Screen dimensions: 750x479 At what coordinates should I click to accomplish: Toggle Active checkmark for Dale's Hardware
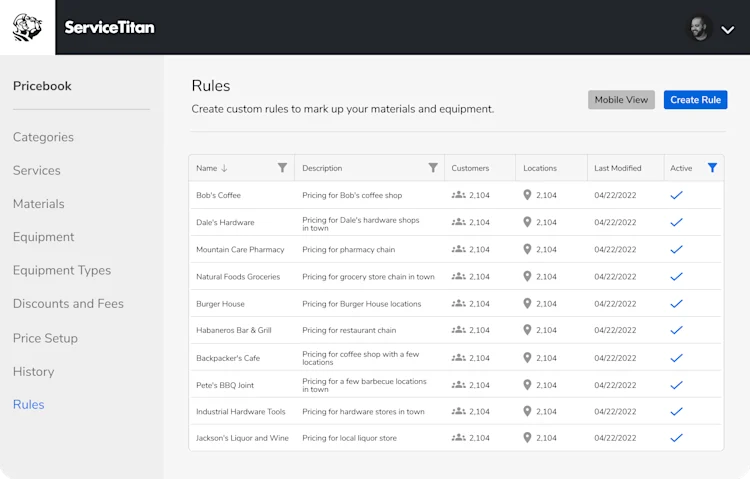coord(676,222)
